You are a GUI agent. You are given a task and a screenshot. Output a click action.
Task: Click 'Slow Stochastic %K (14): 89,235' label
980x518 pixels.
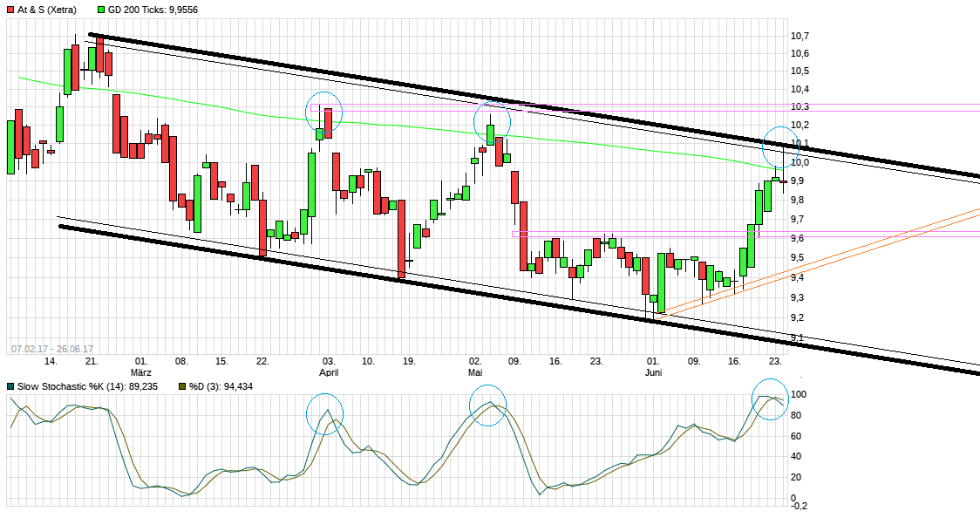point(87,387)
